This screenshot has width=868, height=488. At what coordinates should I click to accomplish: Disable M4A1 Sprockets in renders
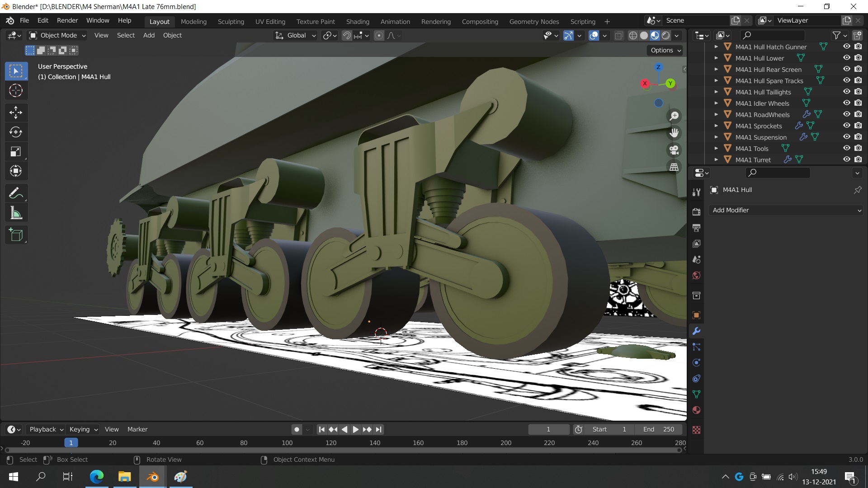858,126
